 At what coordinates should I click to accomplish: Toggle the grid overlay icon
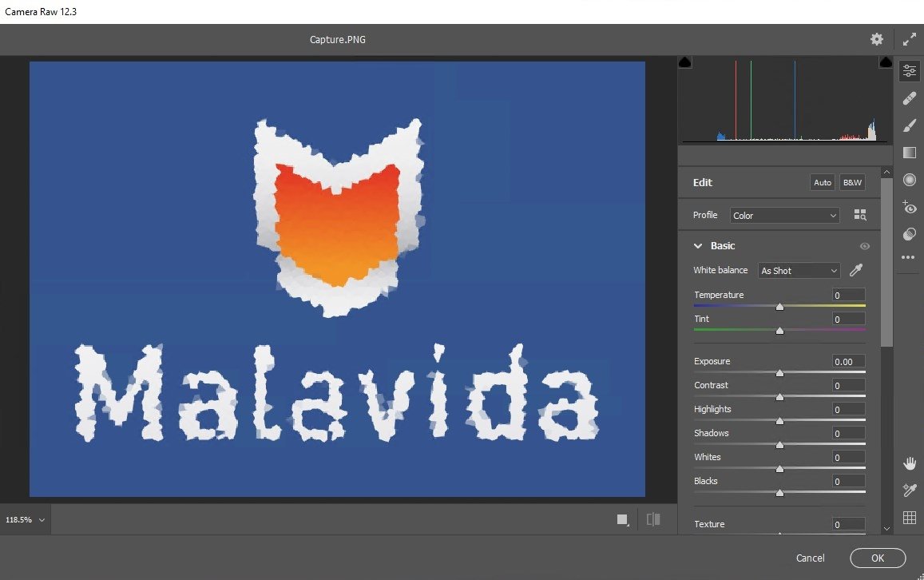910,518
